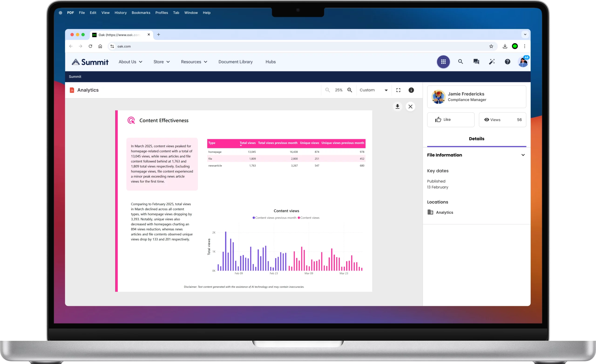This screenshot has width=596, height=364.
Task: Click the Unique views column header
Action: pyautogui.click(x=309, y=143)
